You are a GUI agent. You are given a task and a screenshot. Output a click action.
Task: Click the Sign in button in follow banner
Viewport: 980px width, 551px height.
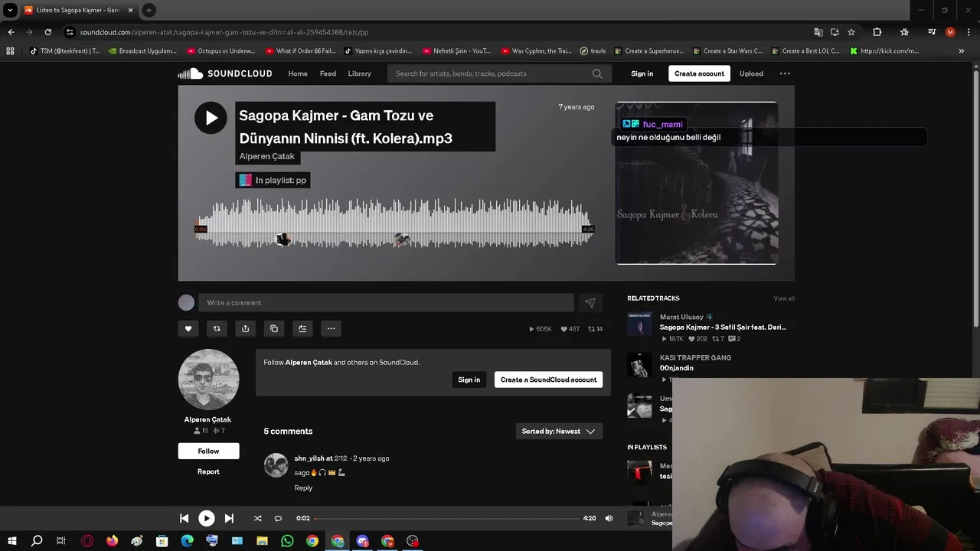tap(469, 380)
